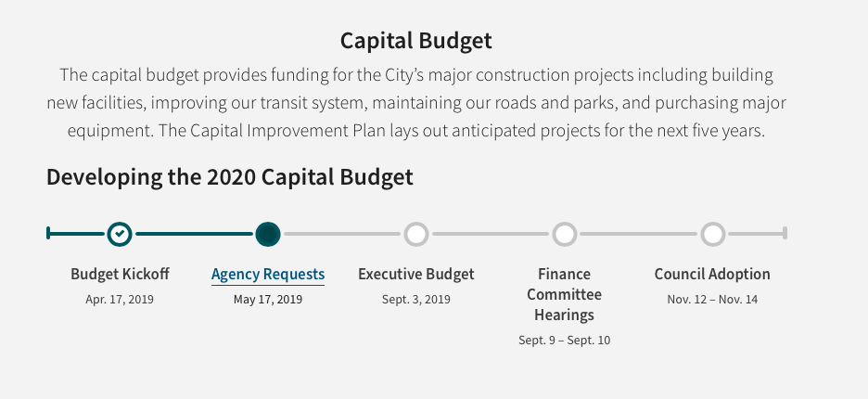Select the filled Agency Requests timeline circle
This screenshot has width=868, height=399.
267,234
